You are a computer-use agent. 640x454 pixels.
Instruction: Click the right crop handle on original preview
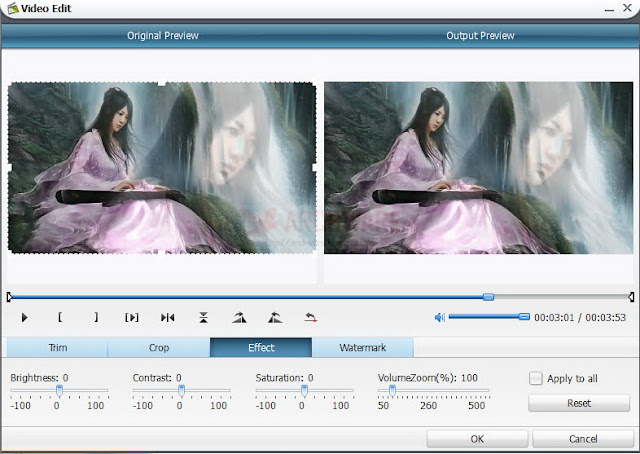[315, 167]
